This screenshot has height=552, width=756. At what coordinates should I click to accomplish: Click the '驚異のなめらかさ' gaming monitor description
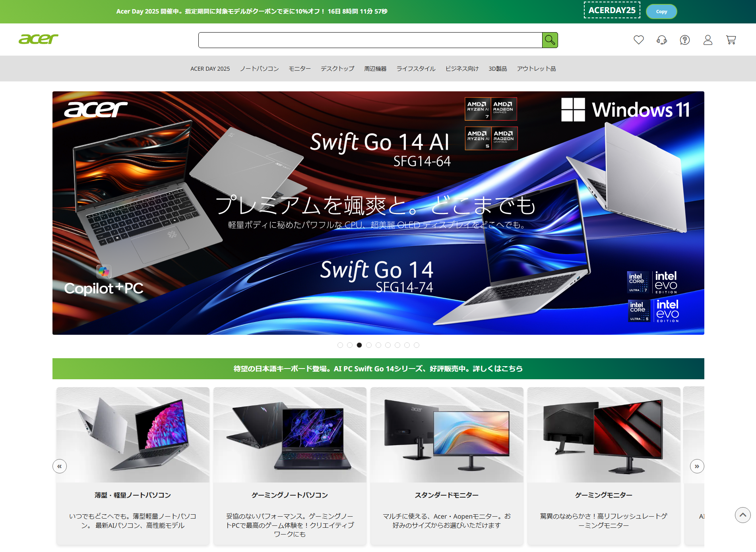(x=604, y=521)
